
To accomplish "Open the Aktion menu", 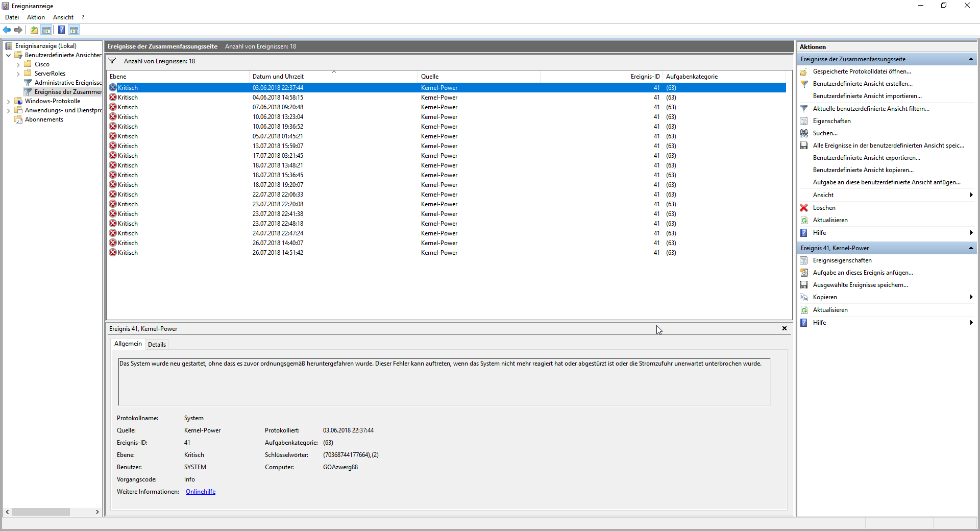I will [36, 17].
